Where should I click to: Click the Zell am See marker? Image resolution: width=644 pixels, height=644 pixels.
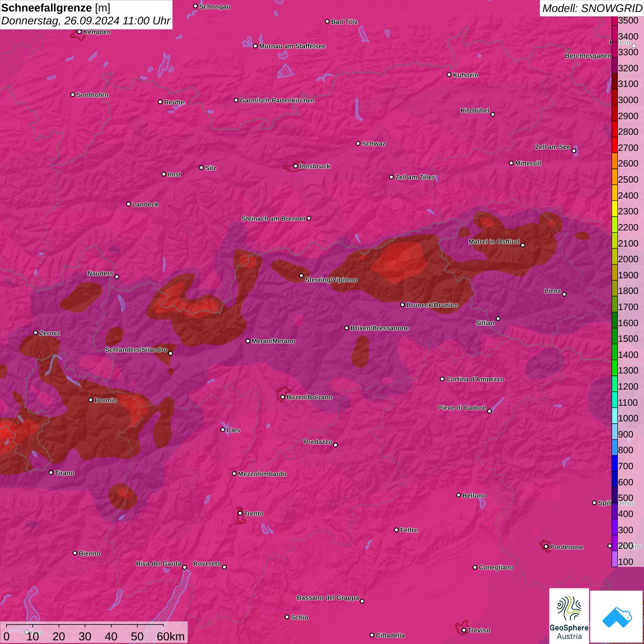pos(574,151)
